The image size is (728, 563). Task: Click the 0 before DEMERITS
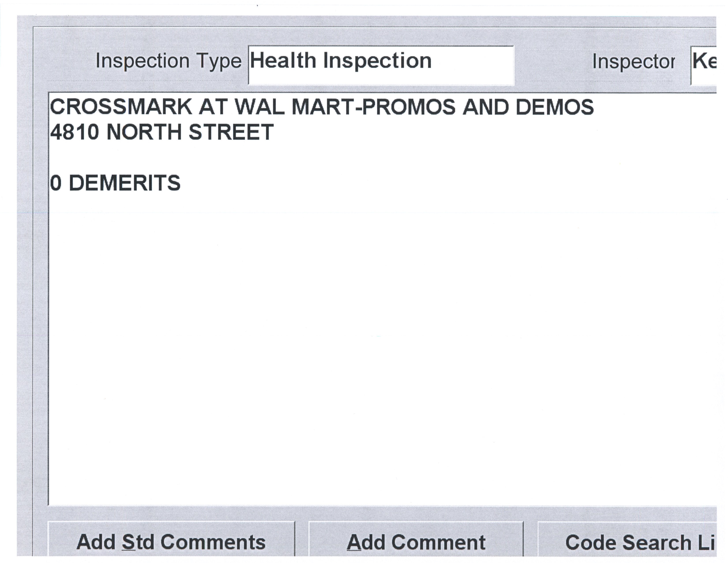point(56,183)
